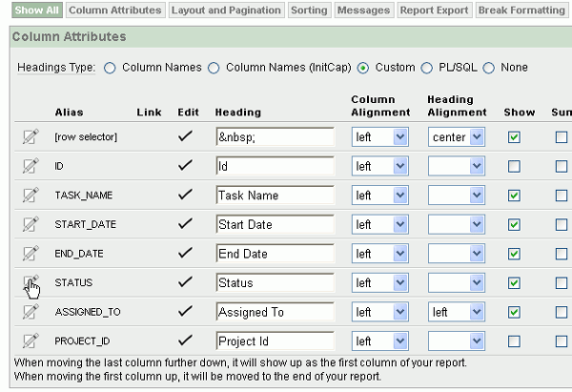Click the Break Formatting tab button
Screen dimensions: 572x392
click(521, 10)
